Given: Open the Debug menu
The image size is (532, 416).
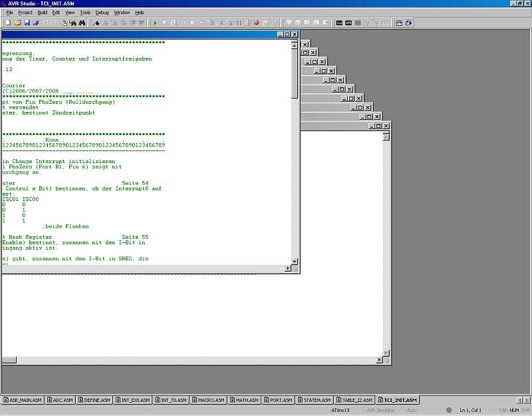Looking at the screenshot, I should coord(102,13).
